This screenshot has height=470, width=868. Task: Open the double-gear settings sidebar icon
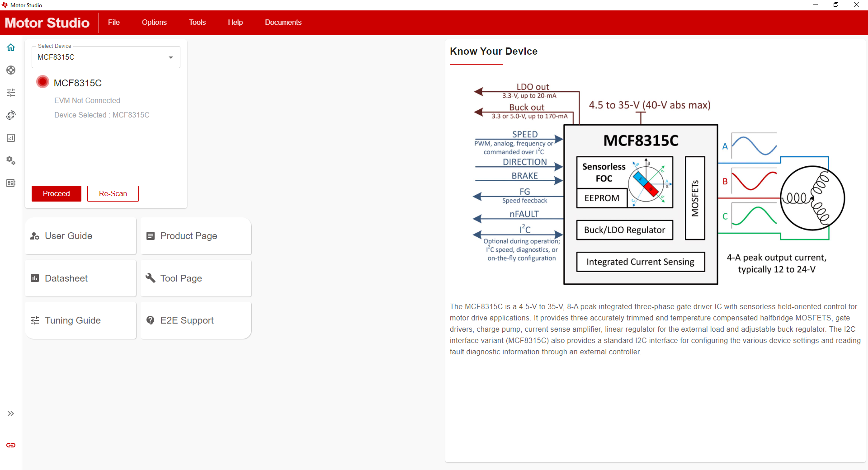click(x=11, y=160)
